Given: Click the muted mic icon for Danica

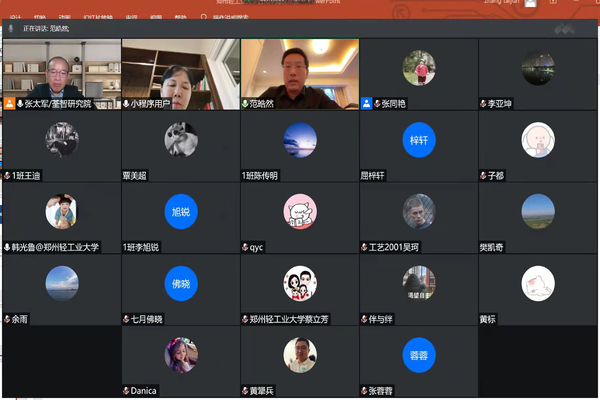Looking at the screenshot, I should coord(127,390).
